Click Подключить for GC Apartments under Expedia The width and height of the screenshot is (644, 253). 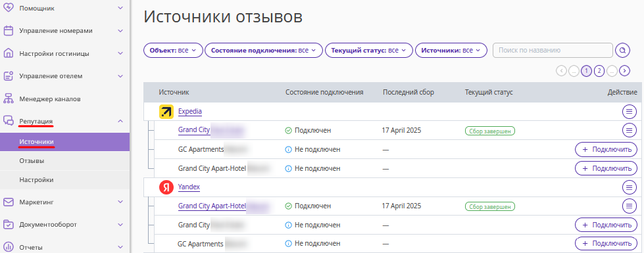[606, 149]
